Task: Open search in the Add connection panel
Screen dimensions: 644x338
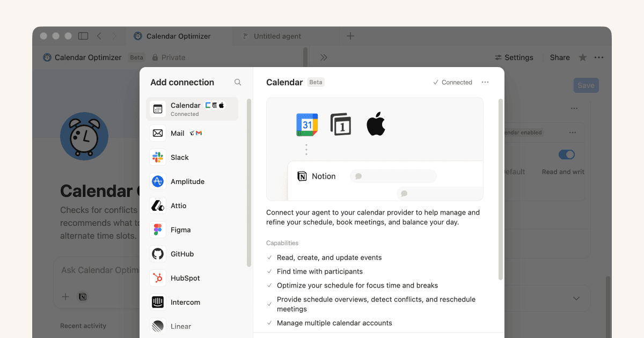Action: pyautogui.click(x=238, y=82)
